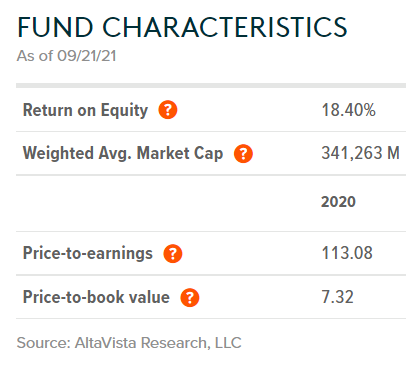Select the Price-to-book value label
This screenshot has height=366, width=406.
coord(96,297)
